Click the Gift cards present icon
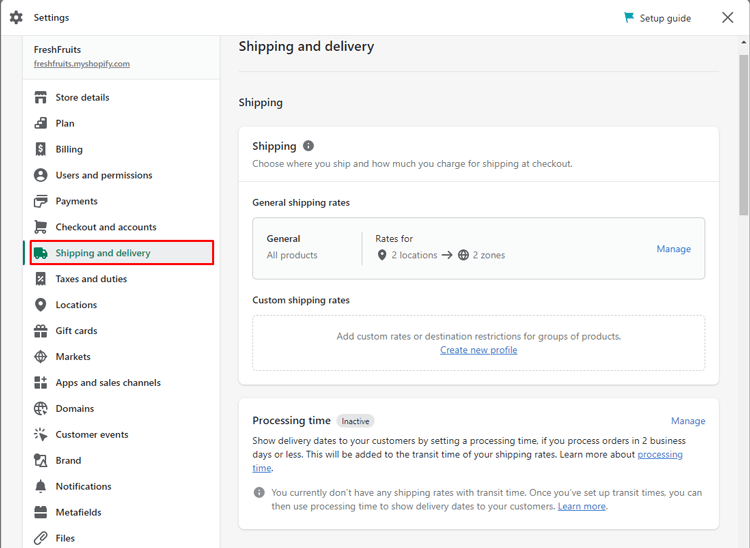Image resolution: width=750 pixels, height=548 pixels. pos(41,330)
